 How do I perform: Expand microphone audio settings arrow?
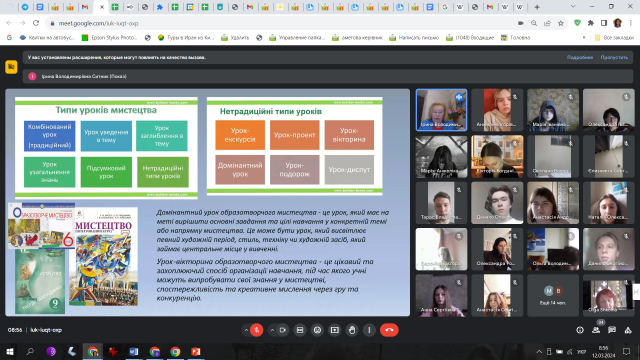(246, 330)
